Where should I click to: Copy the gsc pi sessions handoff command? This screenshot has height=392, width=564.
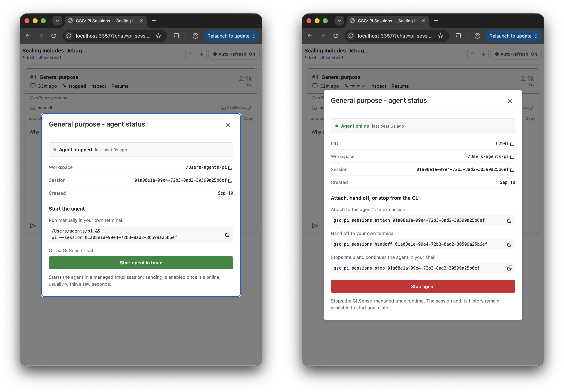(x=510, y=244)
